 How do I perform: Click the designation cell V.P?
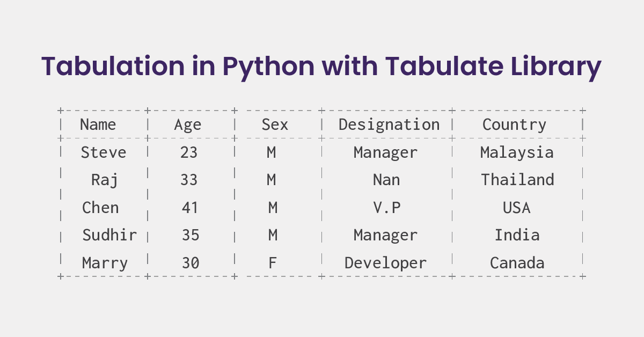387,208
